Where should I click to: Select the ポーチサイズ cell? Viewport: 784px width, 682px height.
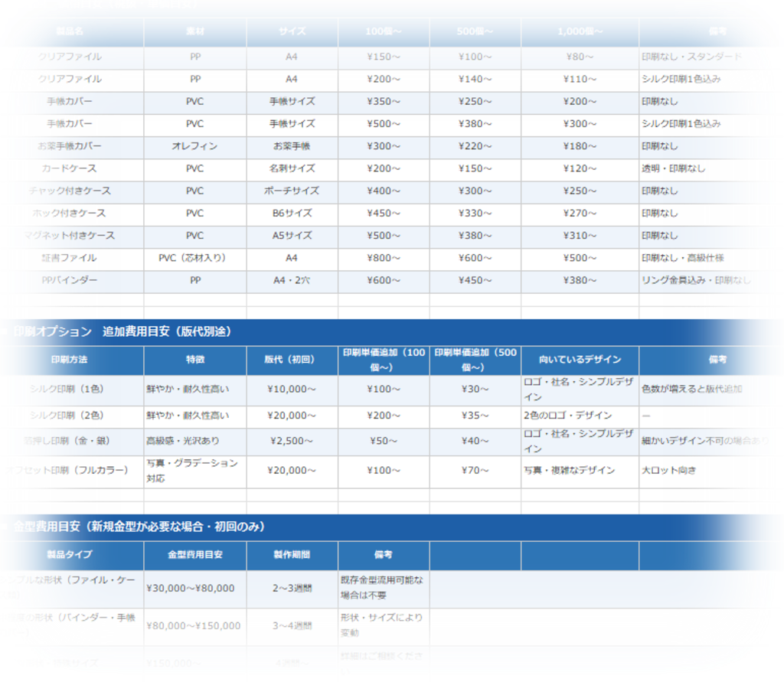point(292,191)
